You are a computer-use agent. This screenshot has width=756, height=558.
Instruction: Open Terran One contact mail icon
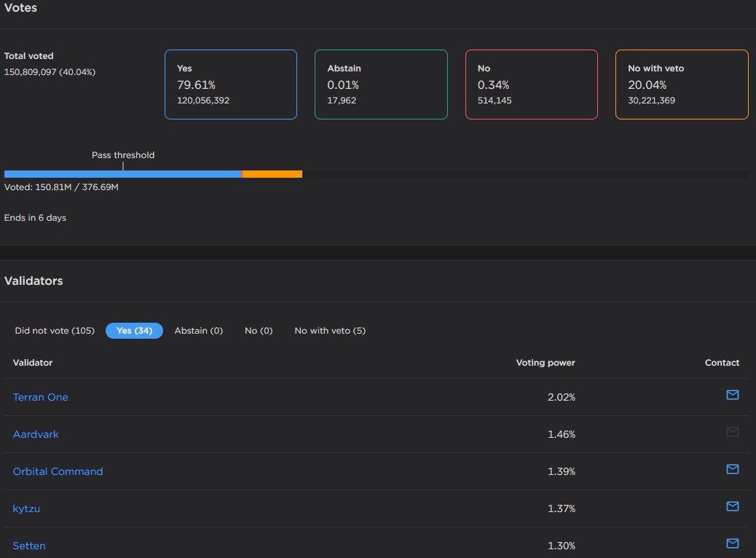click(733, 395)
